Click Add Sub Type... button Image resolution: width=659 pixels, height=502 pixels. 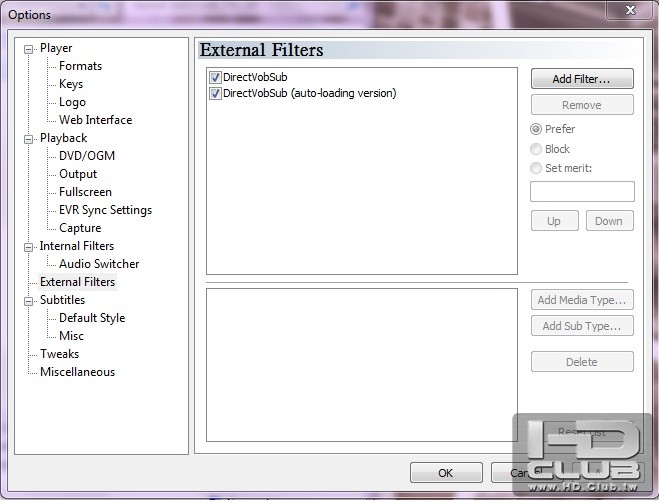tap(582, 326)
